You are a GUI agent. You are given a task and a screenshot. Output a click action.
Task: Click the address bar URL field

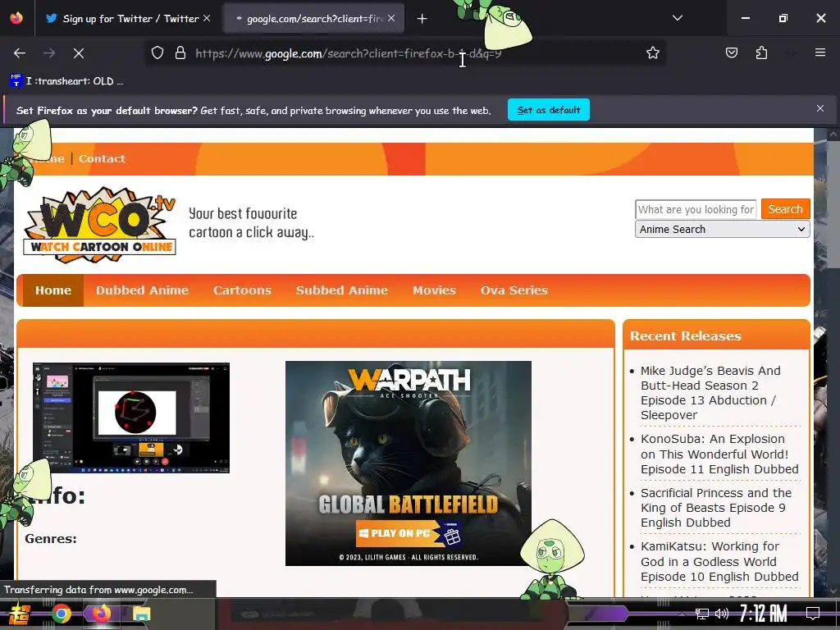point(407,53)
